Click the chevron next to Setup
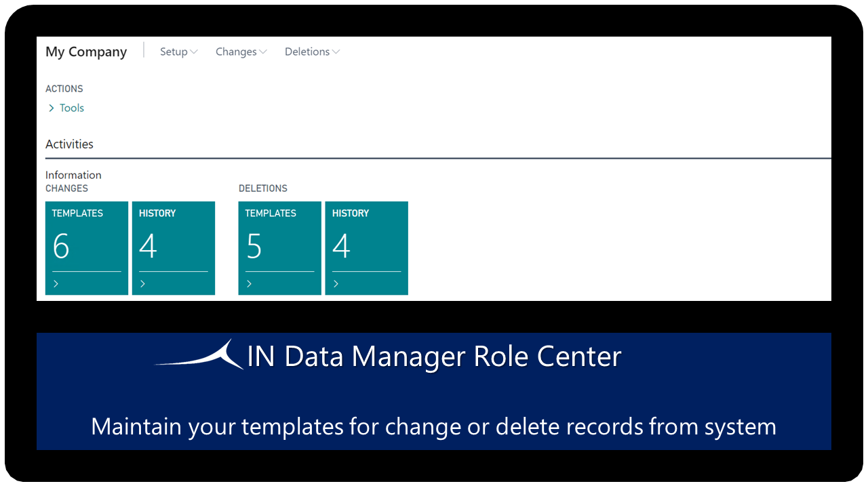868x488 pixels. [x=194, y=52]
